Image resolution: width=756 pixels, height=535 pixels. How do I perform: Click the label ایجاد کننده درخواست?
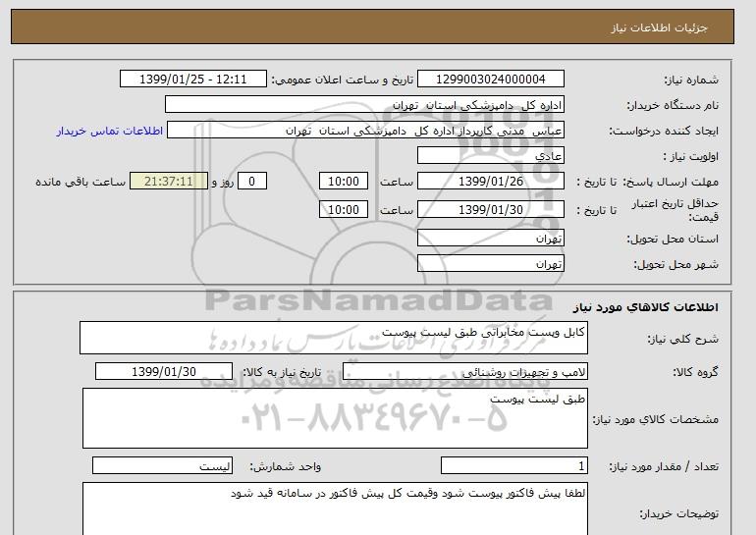[664, 131]
